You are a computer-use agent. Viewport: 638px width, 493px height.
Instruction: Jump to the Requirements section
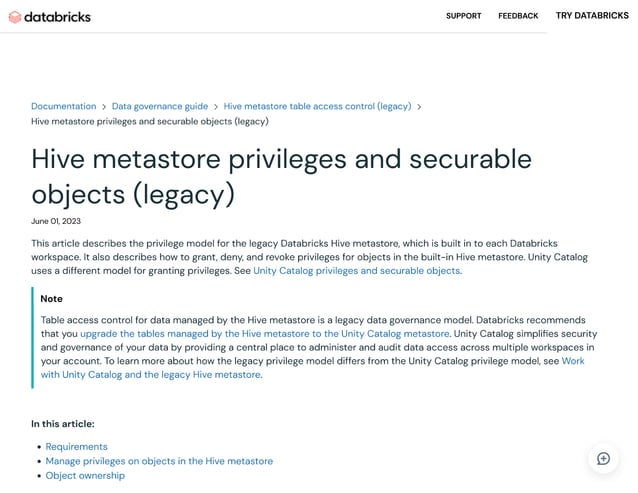tap(76, 446)
